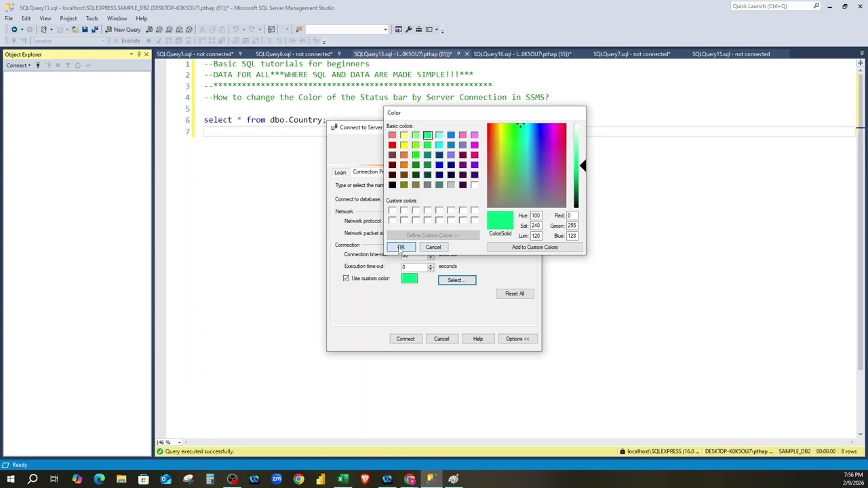Pick the red swatch in basic colors
The height and width of the screenshot is (488, 868).
coord(392,145)
